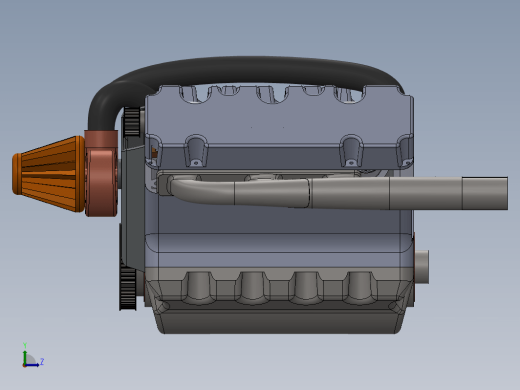Click the green Y axis of triad
The width and height of the screenshot is (520, 390).
25,356
